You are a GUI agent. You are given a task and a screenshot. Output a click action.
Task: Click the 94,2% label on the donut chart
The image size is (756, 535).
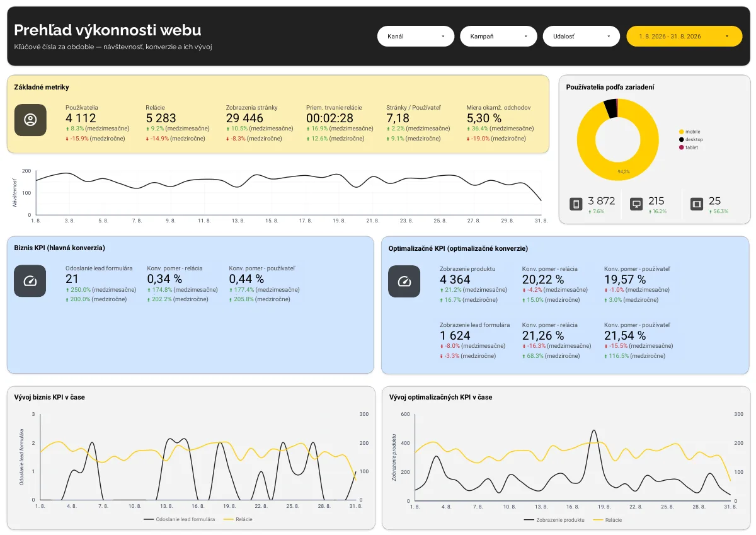624,171
